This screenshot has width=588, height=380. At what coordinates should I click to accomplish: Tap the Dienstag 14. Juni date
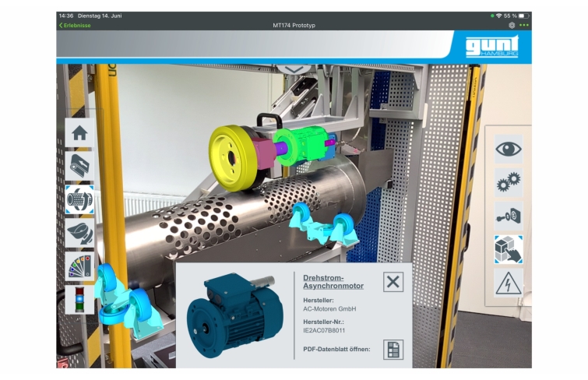coord(100,16)
